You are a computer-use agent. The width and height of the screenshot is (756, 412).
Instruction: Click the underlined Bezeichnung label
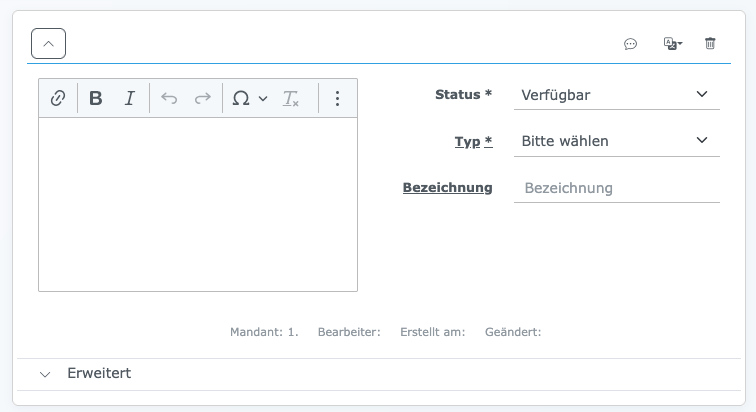(x=447, y=188)
